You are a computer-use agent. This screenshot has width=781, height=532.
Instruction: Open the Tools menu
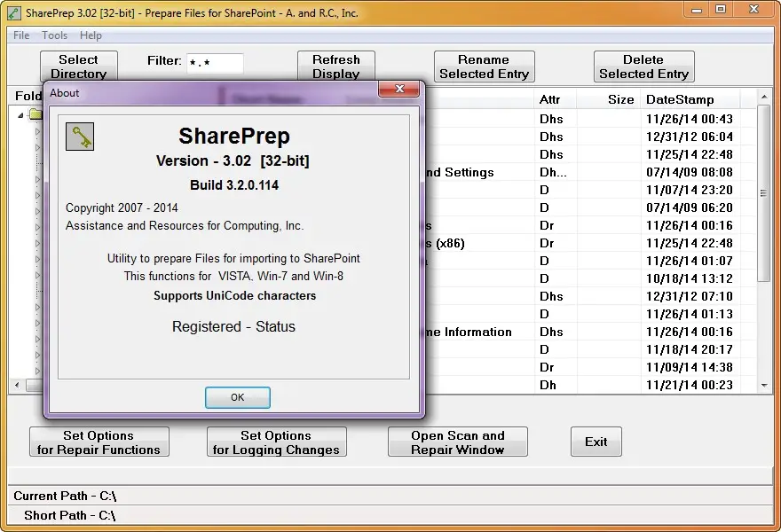click(54, 35)
